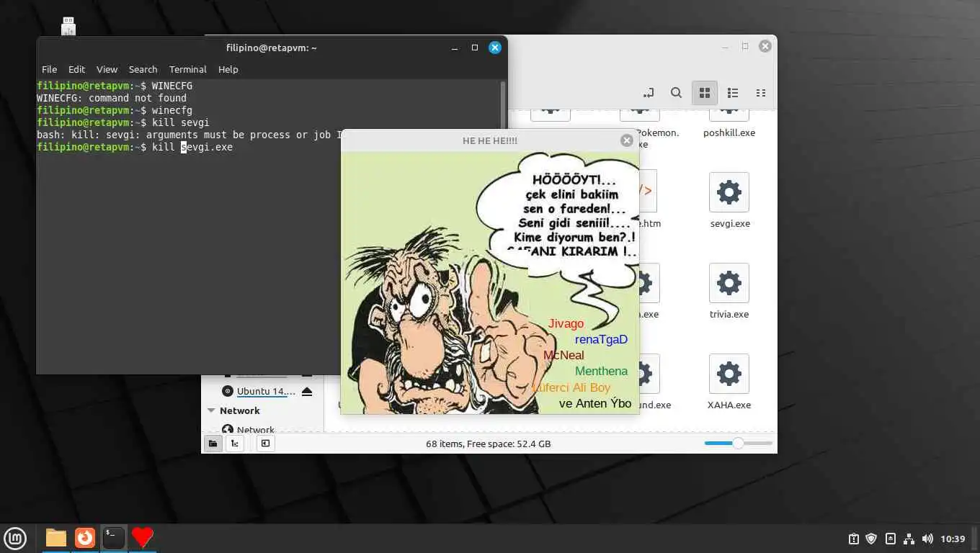Minimize the file manager window
This screenshot has width=980, height=553.
click(725, 46)
